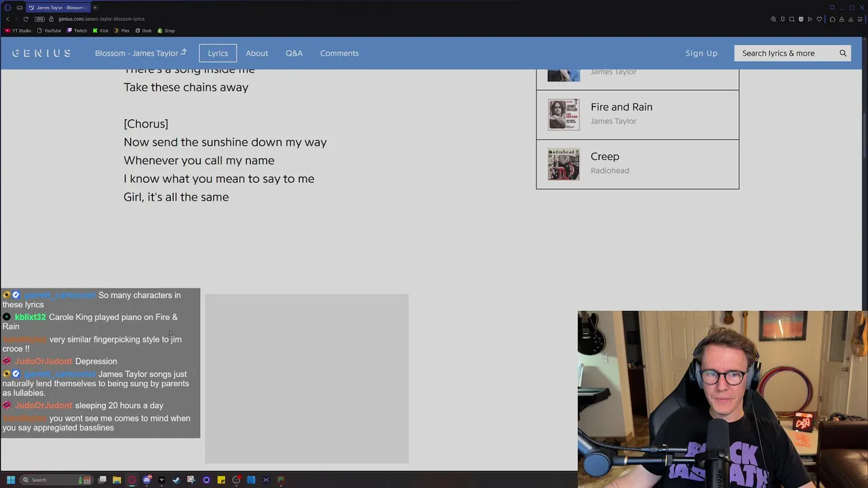Viewport: 868px width, 488px height.
Task: Click the zoom magnifier icon in browser toolbar
Action: tap(773, 19)
